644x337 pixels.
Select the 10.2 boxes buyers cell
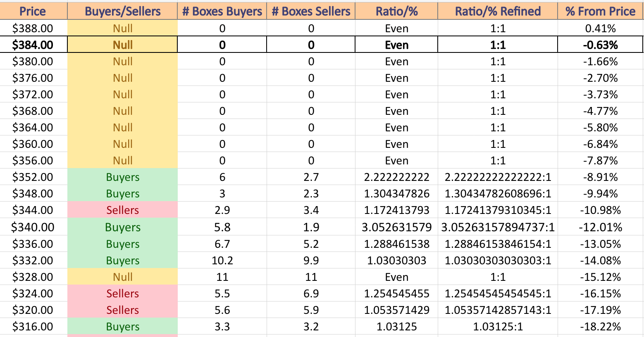coord(222,260)
